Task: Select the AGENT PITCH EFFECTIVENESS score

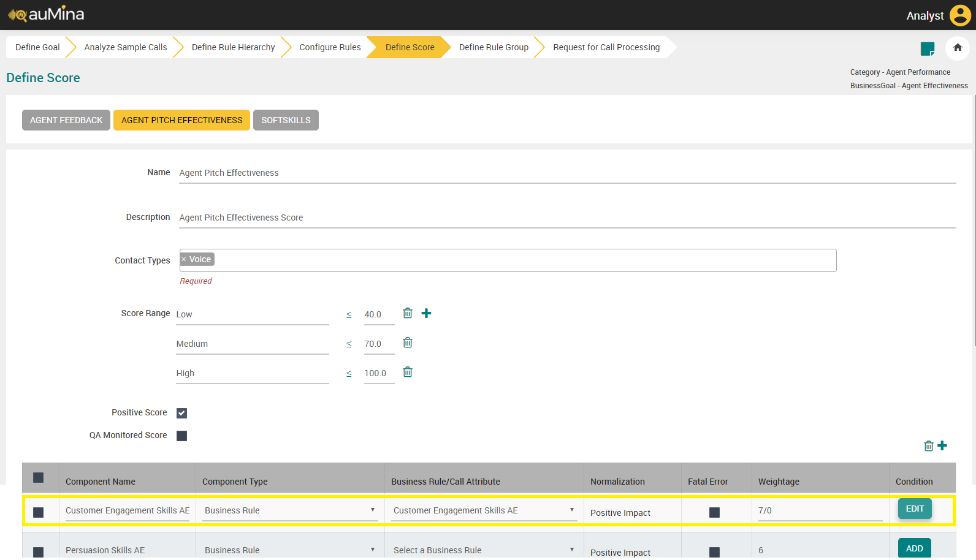Action: [x=182, y=120]
